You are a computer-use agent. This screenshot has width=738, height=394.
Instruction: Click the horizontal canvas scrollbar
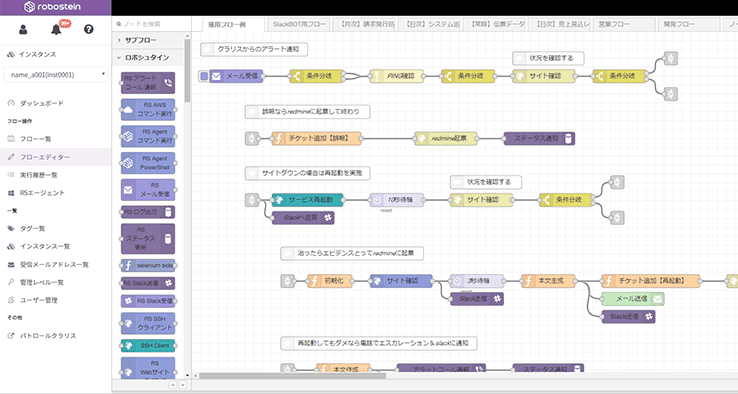(292, 376)
